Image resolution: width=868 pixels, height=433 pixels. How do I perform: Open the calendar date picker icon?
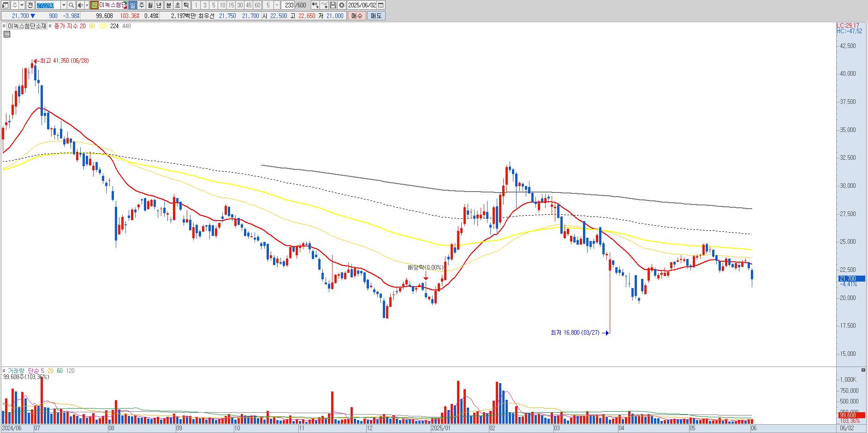380,5
